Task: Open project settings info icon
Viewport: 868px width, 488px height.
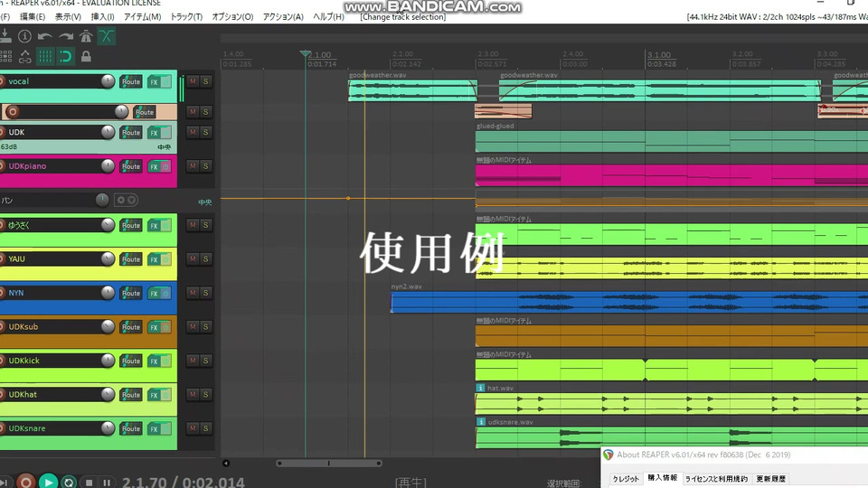Action: tap(24, 36)
